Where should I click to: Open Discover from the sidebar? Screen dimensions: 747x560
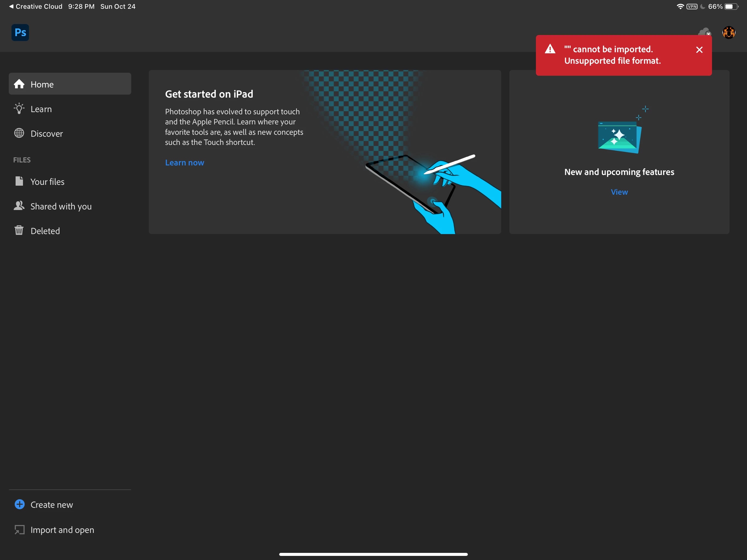[46, 133]
